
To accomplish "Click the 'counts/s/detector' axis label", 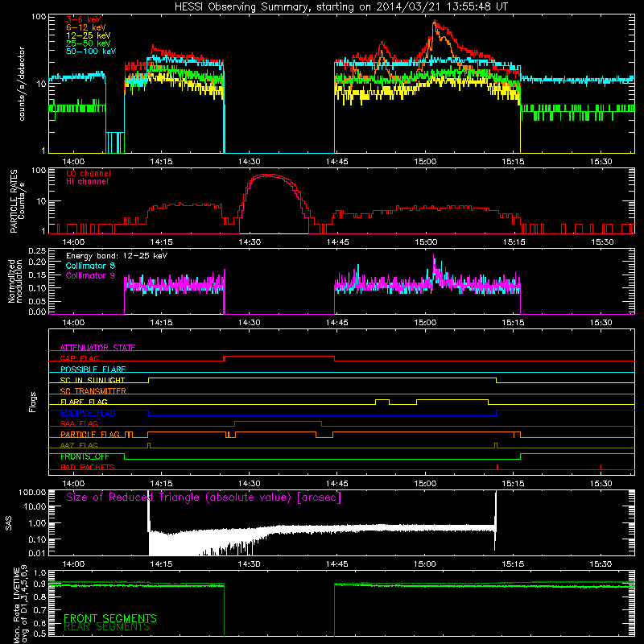I will click(22, 84).
